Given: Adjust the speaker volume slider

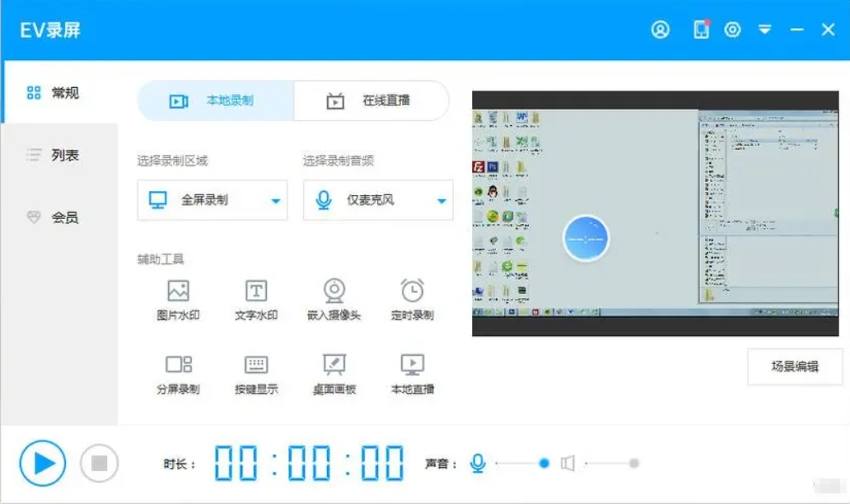Looking at the screenshot, I should pos(612,464).
